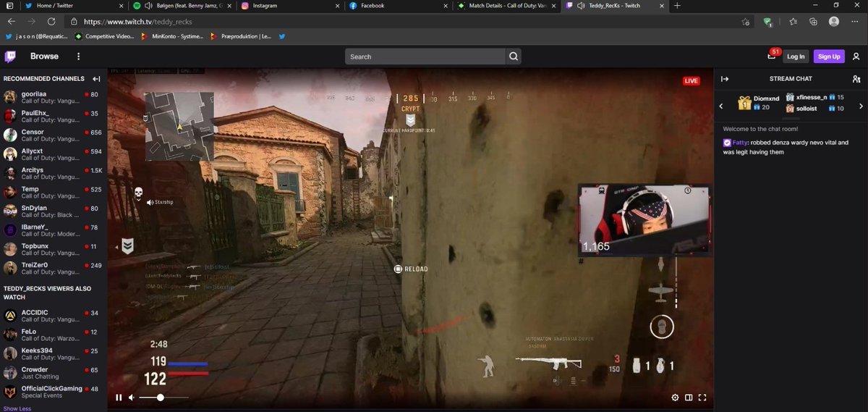Image resolution: width=868 pixels, height=412 pixels.
Task: Open the OfficialClickGaming channel entry
Action: [52, 392]
